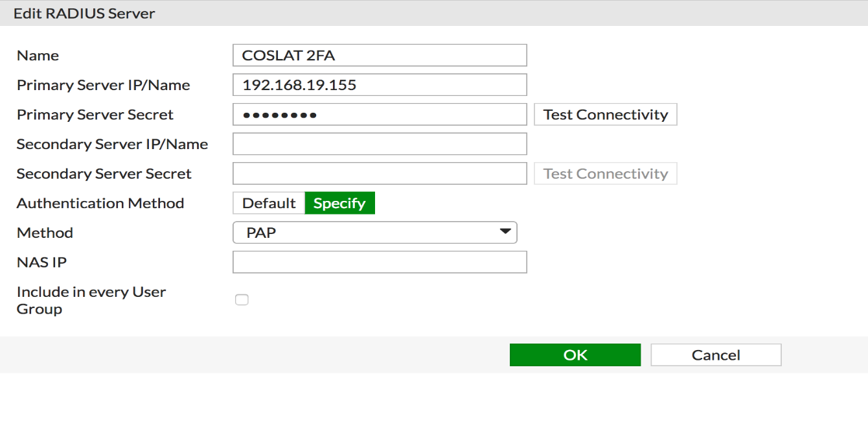Open the Method dropdown showing PAP
The width and height of the screenshot is (868, 422).
click(x=375, y=233)
